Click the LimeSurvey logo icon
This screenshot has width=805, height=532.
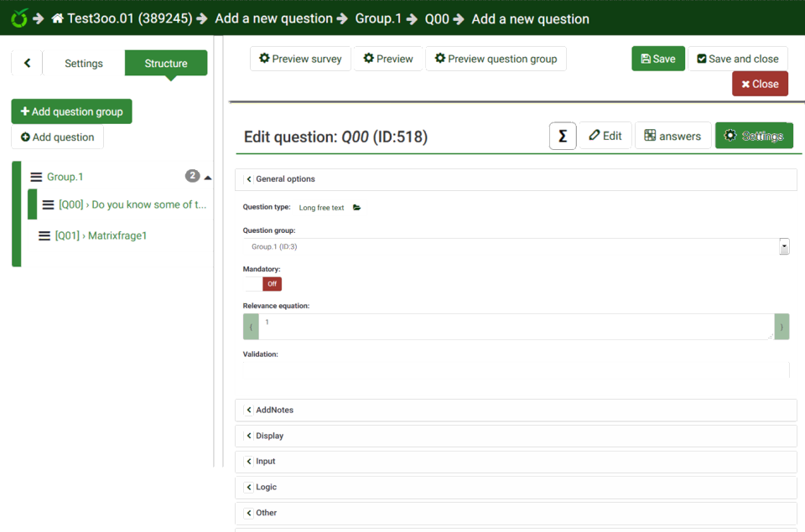click(19, 18)
